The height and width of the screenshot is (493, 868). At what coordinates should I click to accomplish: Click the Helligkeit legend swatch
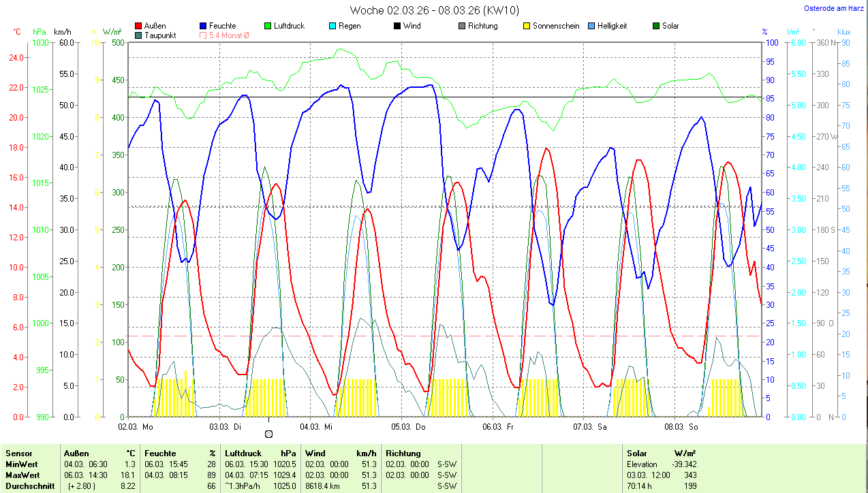click(591, 27)
